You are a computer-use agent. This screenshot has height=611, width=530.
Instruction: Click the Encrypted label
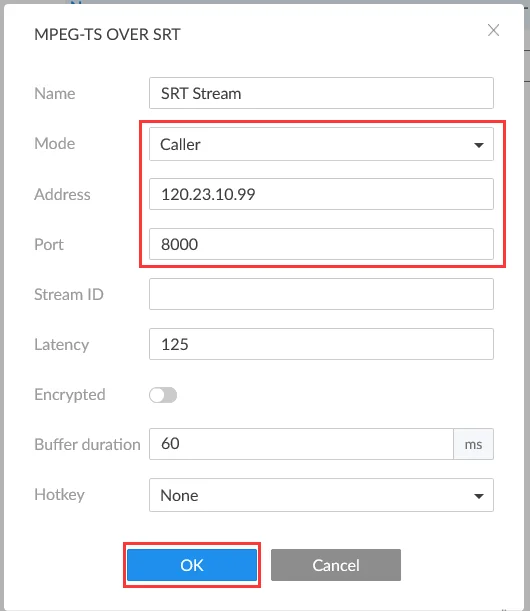(70, 395)
